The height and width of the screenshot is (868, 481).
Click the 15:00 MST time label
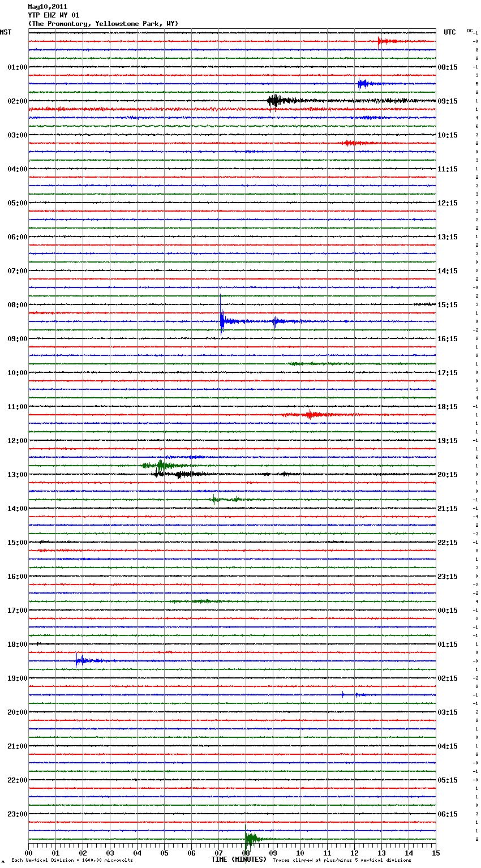[17, 543]
